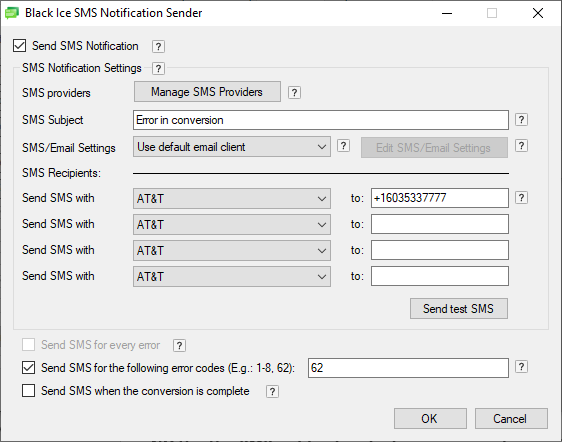Click the second recipient phone number field
The width and height of the screenshot is (562, 442).
tap(440, 224)
